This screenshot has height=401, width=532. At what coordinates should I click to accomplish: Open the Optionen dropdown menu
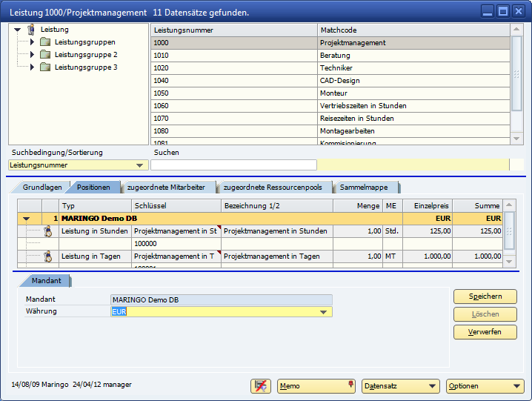pyautogui.click(x=516, y=386)
